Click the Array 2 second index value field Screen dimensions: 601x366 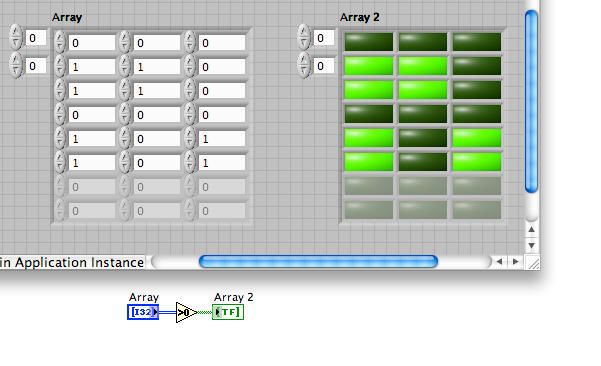324,66
